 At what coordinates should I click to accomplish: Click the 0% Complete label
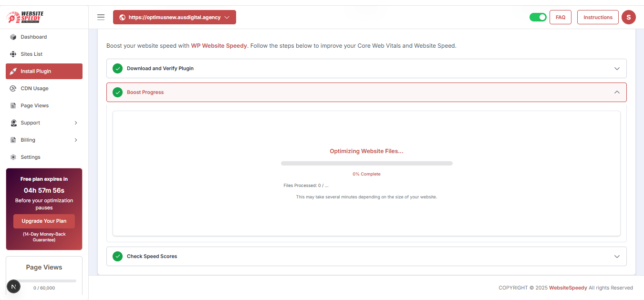coord(366,174)
